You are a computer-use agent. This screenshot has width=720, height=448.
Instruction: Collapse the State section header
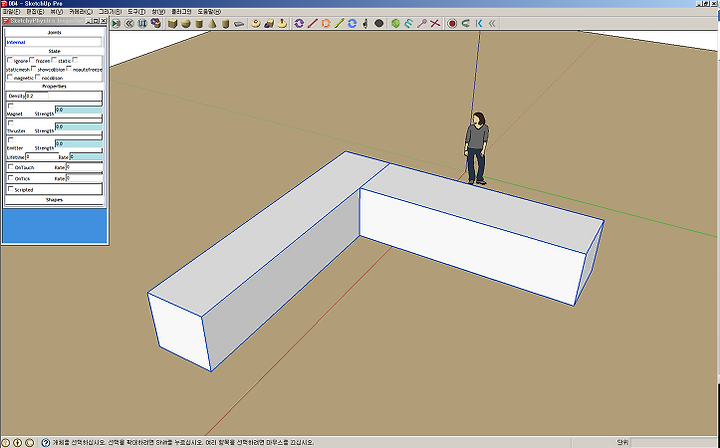coord(54,51)
